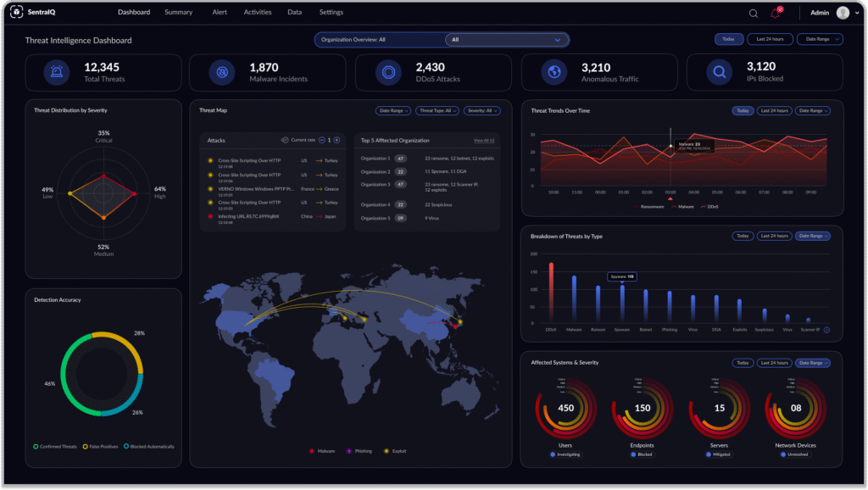Click the SentralQ logo icon
The height and width of the screenshot is (490, 868).
coord(15,13)
